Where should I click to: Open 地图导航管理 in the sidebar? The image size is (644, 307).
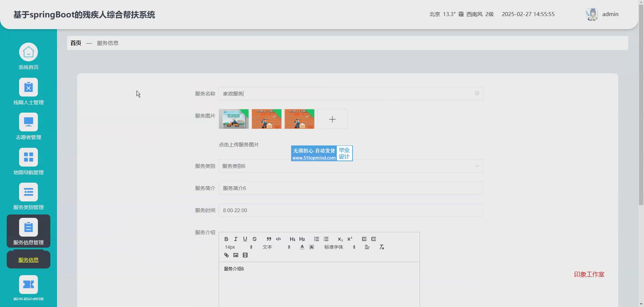(29, 162)
